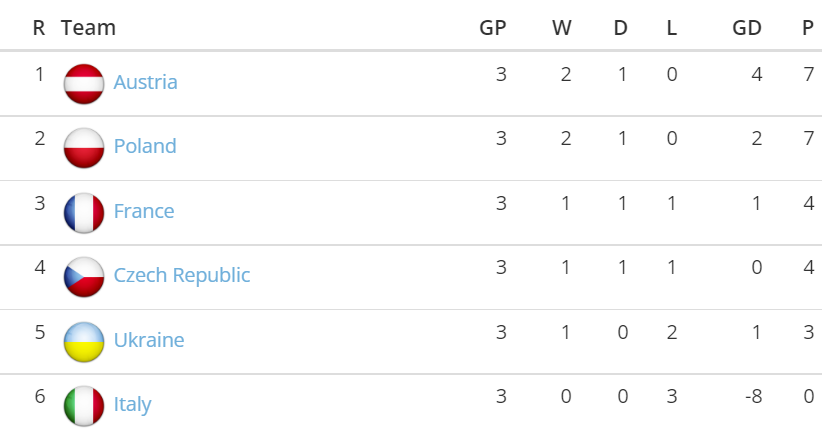
Task: Click the GP column header
Action: click(493, 28)
